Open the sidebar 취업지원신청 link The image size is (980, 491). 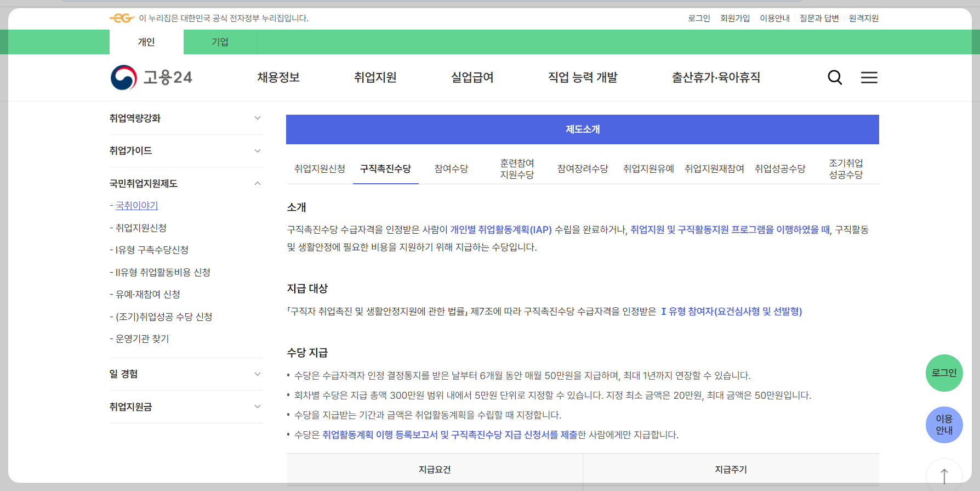(141, 228)
